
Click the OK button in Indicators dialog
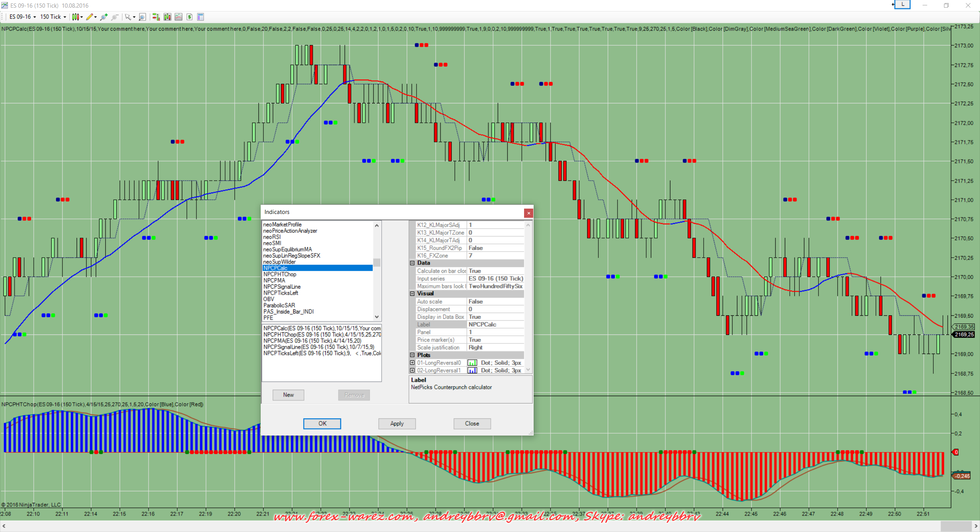click(x=322, y=423)
